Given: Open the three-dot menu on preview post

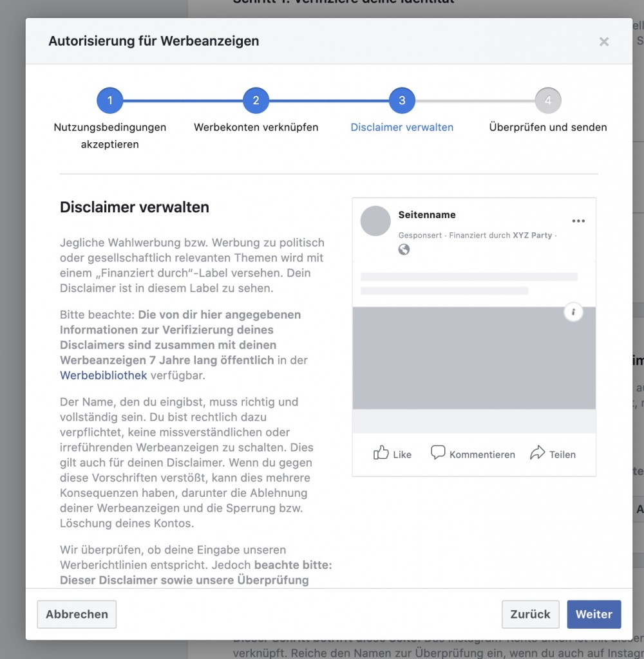Looking at the screenshot, I should [x=578, y=221].
